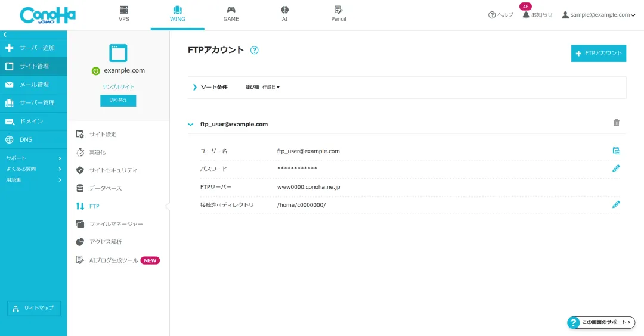Click the example.com site window icon
The image size is (644, 336).
click(x=118, y=53)
